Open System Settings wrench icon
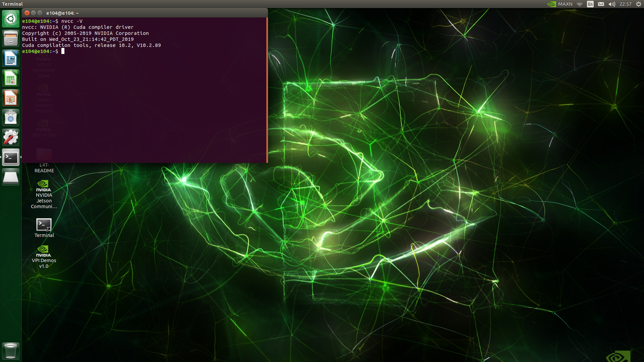The width and height of the screenshot is (644, 362). (11, 138)
